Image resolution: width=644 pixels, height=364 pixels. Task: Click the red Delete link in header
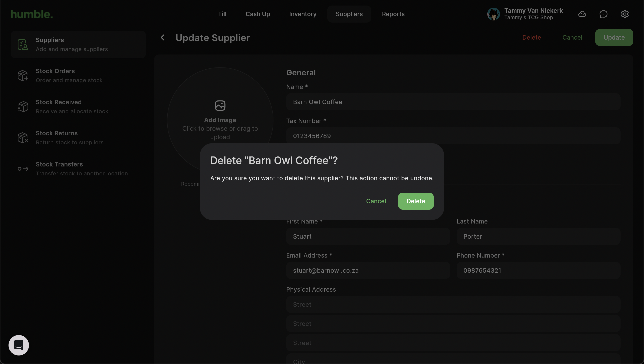[x=531, y=37]
